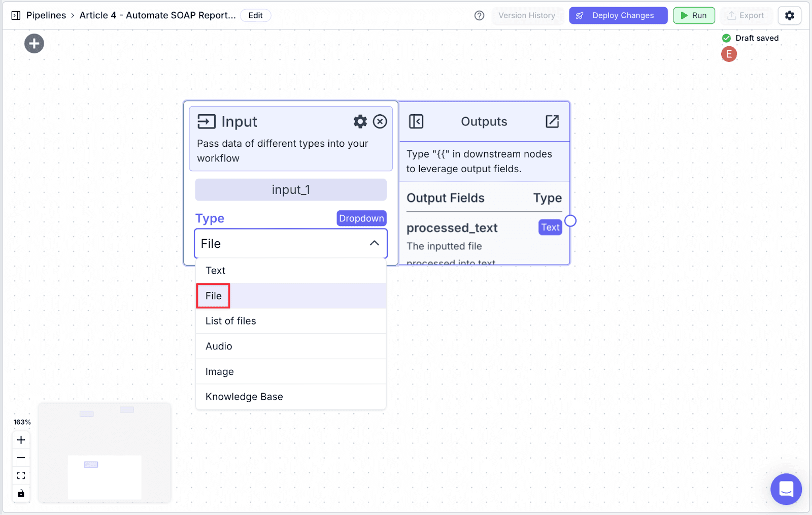Collapse the Outputs panel icon

(416, 121)
